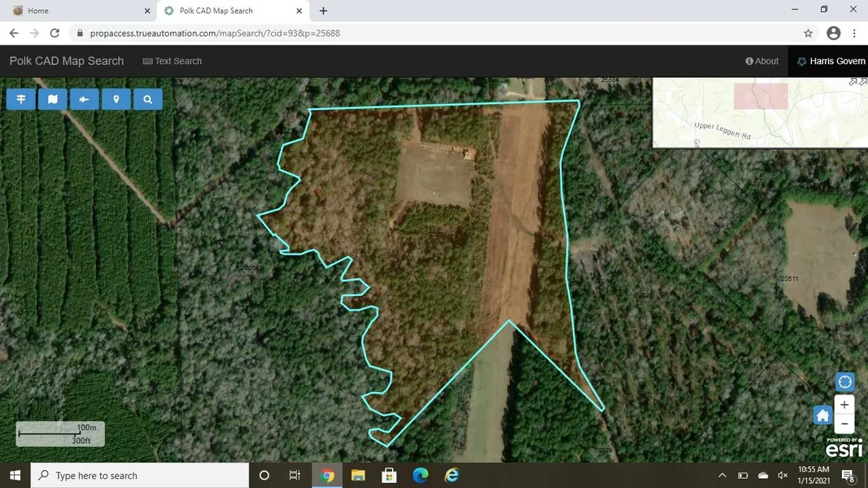Select the jet plane imagery tool

tap(84, 99)
